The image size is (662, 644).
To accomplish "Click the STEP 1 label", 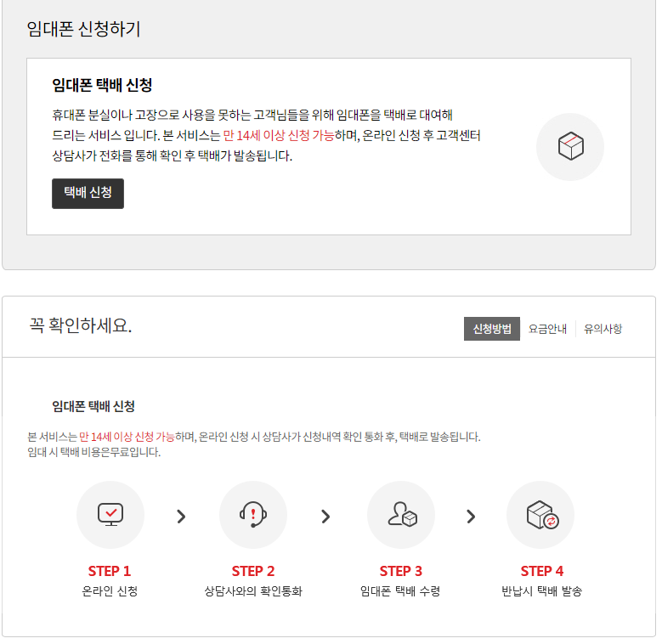I will (110, 571).
